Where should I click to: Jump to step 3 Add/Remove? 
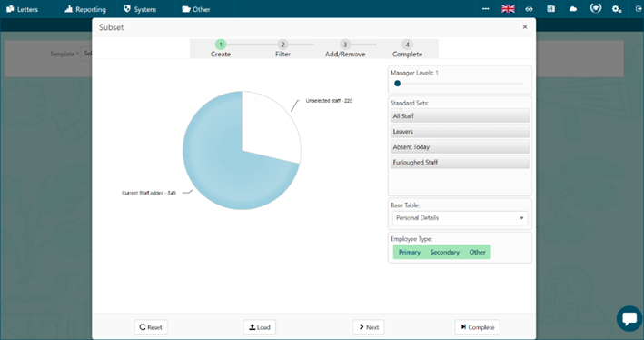345,48
